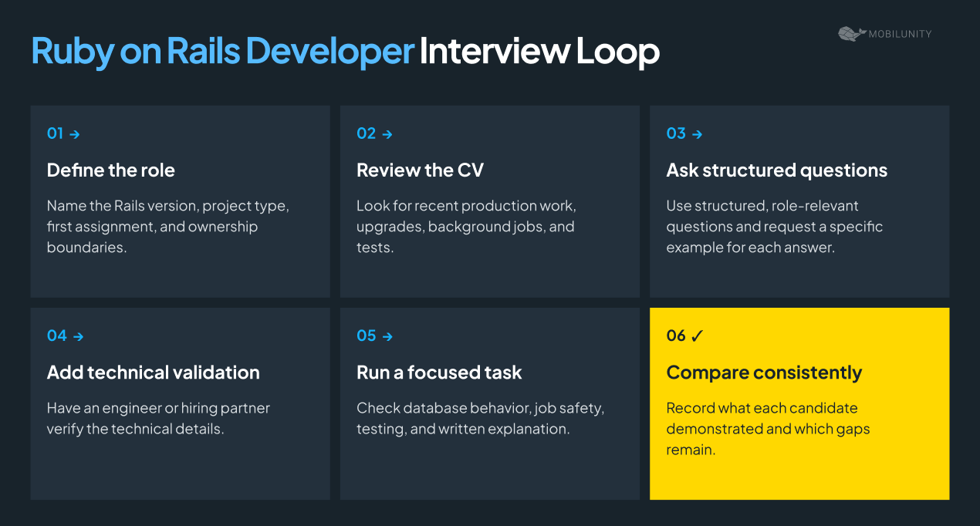This screenshot has width=980, height=526.
Task: Click the arrow next to step 04
Action: 78,336
